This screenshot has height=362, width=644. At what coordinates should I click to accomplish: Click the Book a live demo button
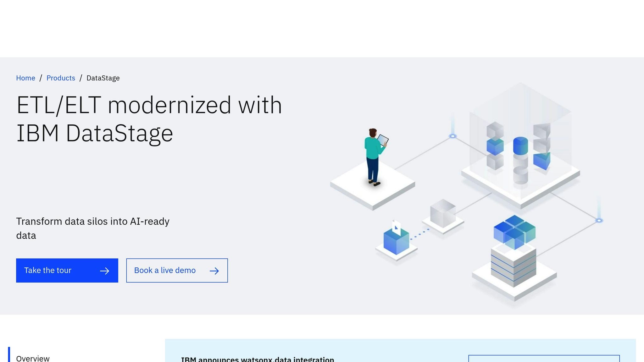tap(177, 270)
